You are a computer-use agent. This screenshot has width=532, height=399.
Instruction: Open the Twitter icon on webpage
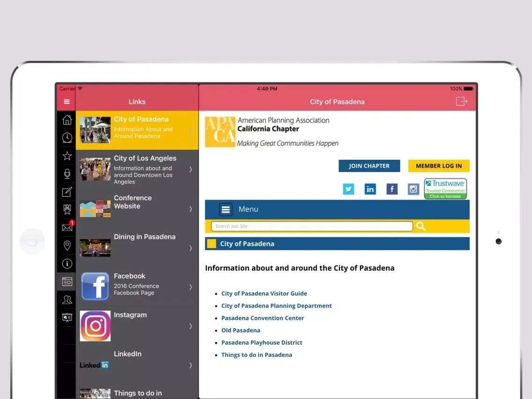(x=348, y=189)
